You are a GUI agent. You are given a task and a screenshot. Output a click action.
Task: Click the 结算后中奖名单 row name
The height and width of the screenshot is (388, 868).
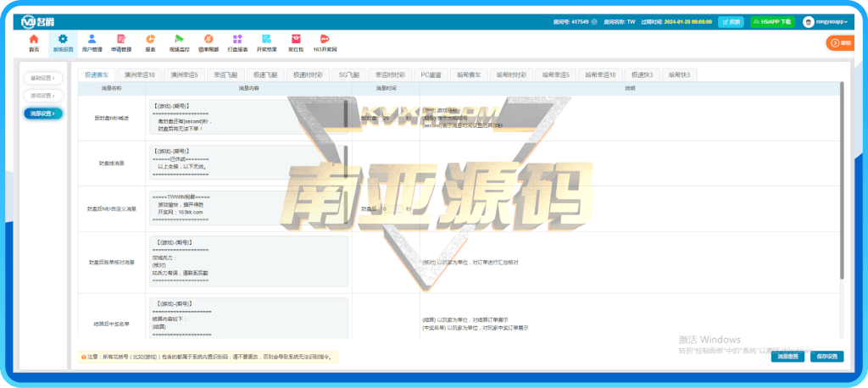(x=111, y=324)
